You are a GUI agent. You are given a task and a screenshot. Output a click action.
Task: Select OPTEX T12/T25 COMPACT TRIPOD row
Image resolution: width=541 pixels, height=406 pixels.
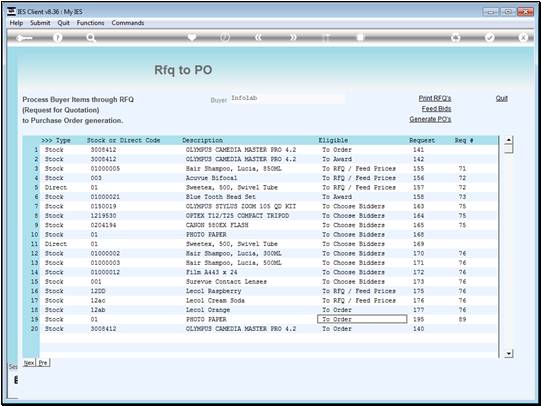[x=237, y=216]
